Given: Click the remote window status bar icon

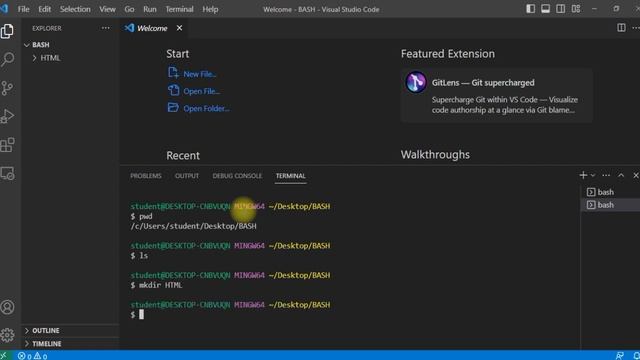Looking at the screenshot, I should point(3,356).
